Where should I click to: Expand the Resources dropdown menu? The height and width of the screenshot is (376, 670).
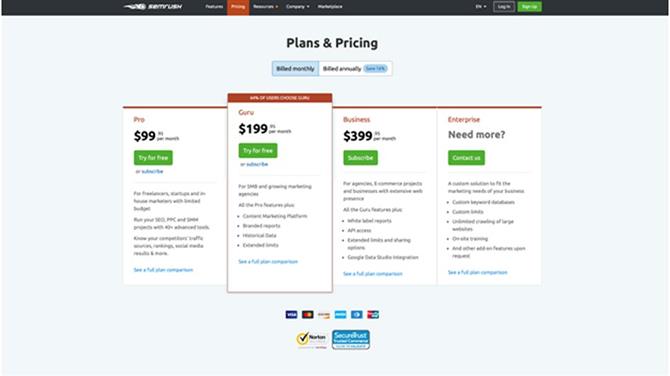tap(265, 7)
